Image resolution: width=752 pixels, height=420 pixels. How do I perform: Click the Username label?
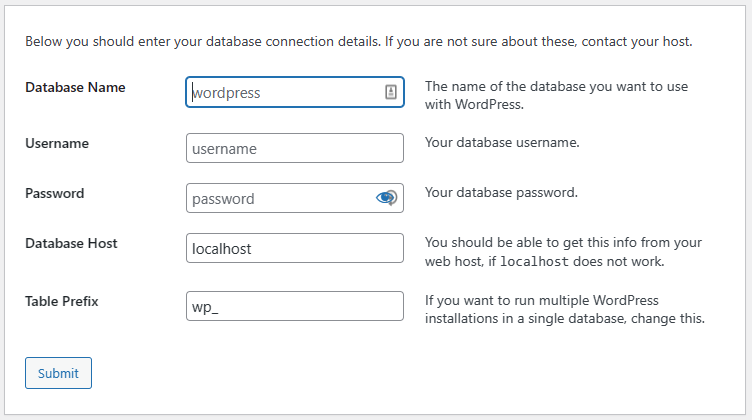pos(57,143)
